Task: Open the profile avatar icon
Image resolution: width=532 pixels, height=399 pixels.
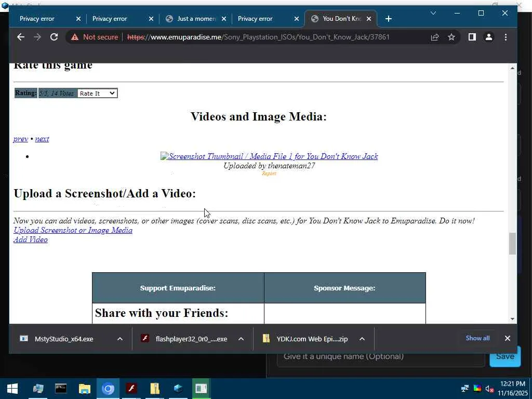Action: (x=488, y=37)
